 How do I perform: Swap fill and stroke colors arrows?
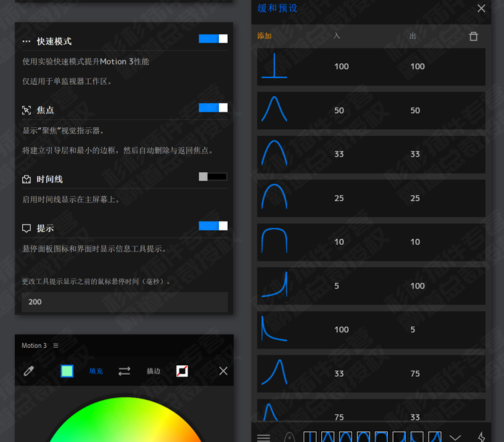pyautogui.click(x=124, y=371)
